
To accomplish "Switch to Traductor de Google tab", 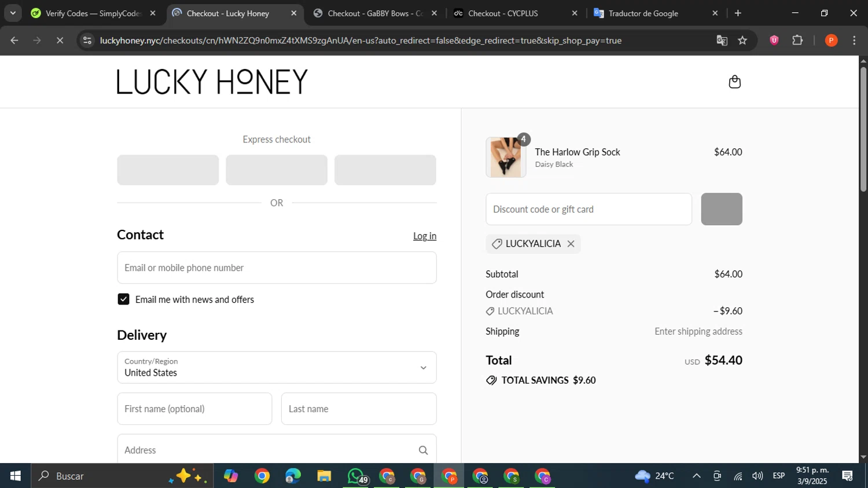I will [656, 13].
